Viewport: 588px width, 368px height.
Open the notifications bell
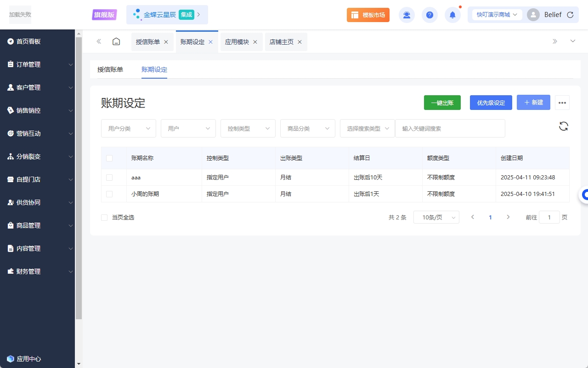point(452,15)
